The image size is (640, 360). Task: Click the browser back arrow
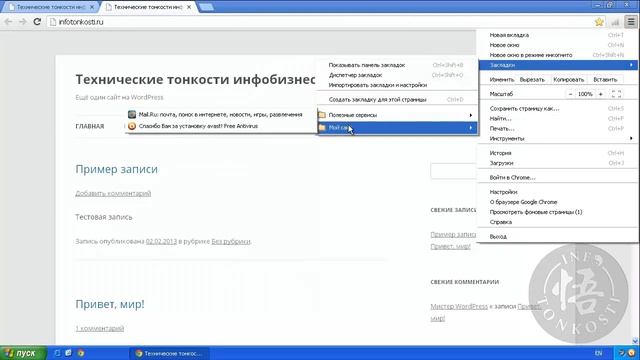(8, 22)
